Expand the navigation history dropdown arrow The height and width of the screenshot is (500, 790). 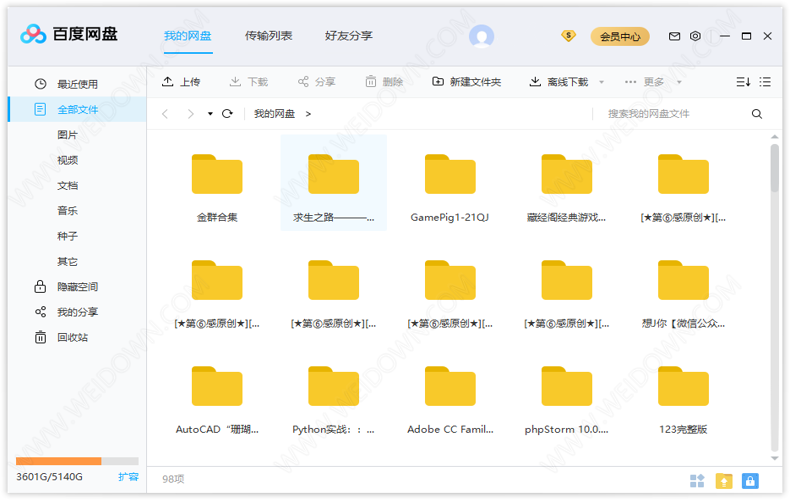pos(210,114)
